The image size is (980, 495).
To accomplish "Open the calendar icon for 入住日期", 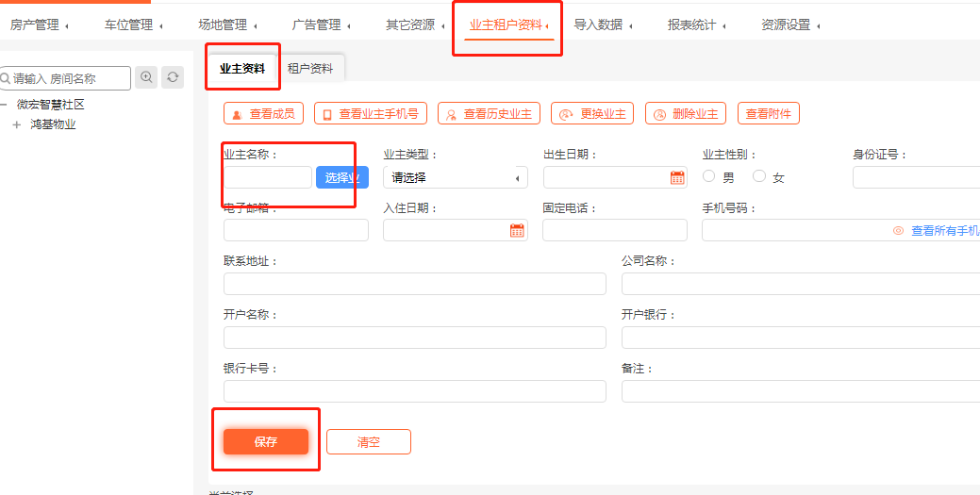I will [x=517, y=230].
